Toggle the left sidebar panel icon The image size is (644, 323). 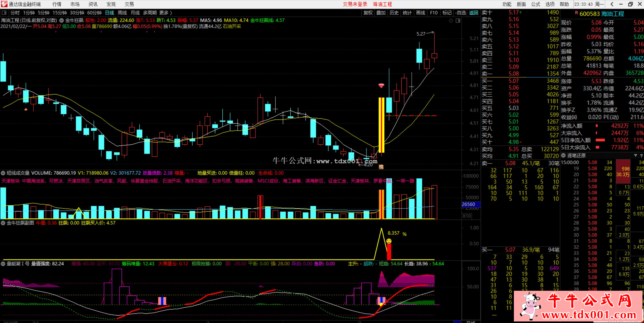click(4, 13)
